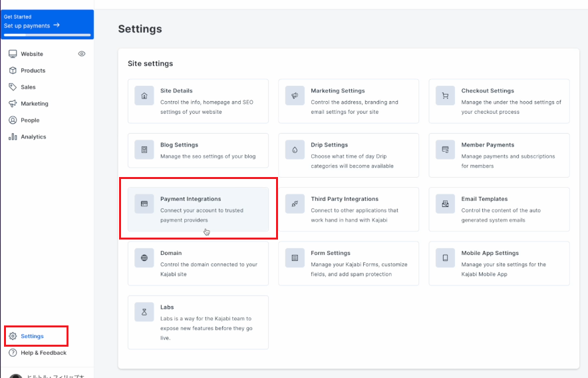Open Form Settings title link
Screen dimensions: 588x378
click(x=331, y=253)
